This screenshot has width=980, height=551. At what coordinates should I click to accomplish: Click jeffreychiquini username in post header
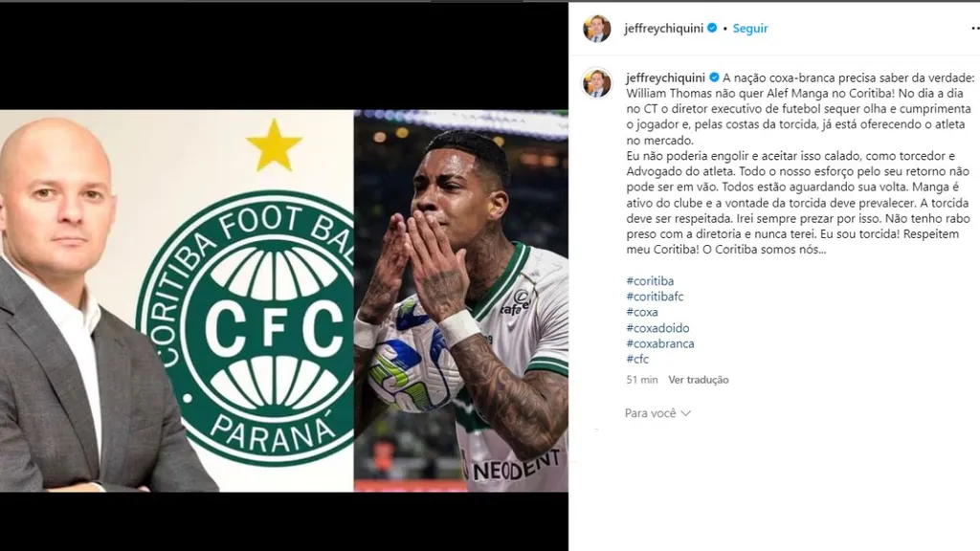[664, 28]
